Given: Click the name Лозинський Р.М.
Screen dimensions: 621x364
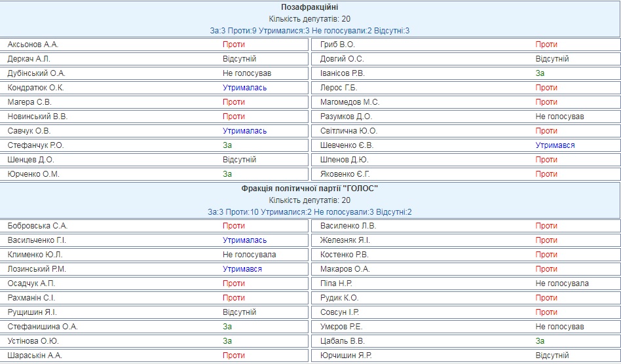Looking at the screenshot, I should tap(37, 269).
